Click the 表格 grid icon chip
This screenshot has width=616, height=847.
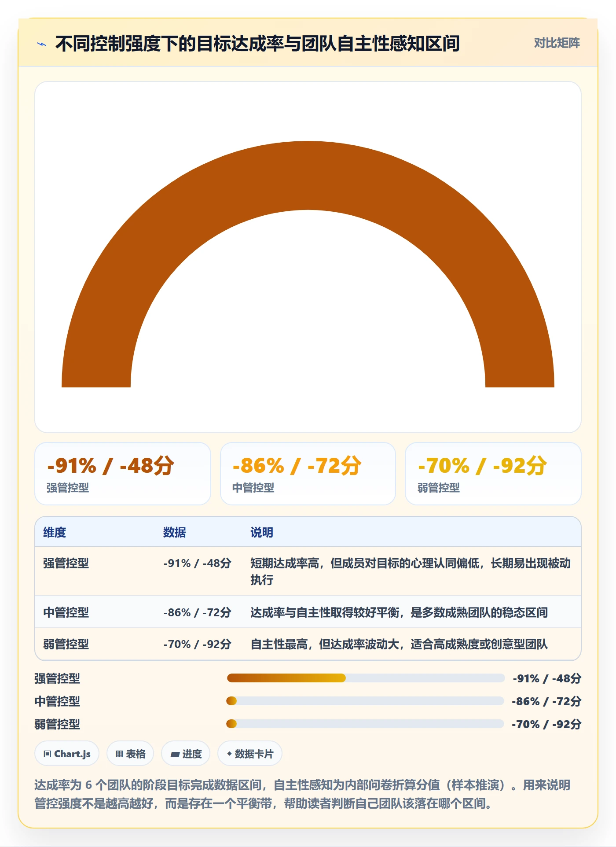tap(130, 754)
